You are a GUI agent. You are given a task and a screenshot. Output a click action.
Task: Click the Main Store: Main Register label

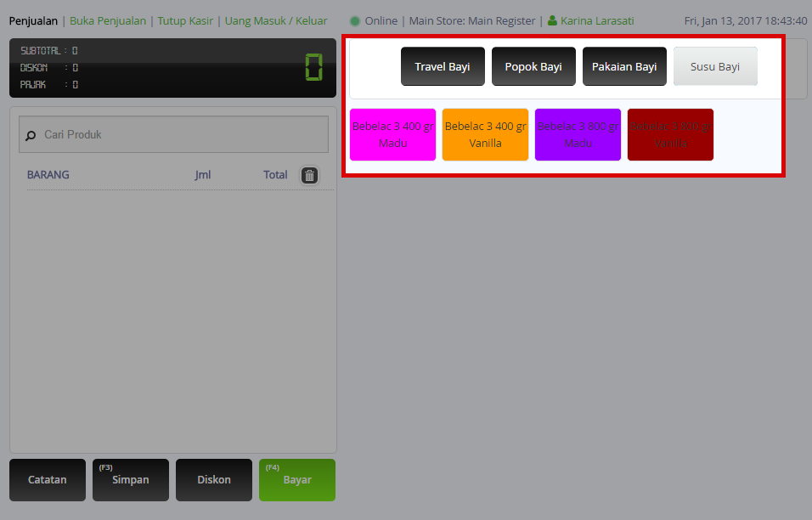click(472, 21)
